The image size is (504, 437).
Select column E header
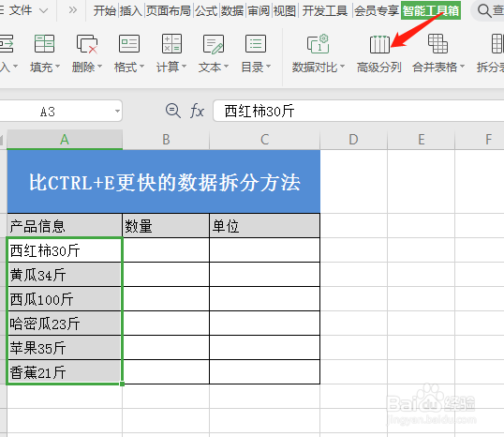(422, 140)
